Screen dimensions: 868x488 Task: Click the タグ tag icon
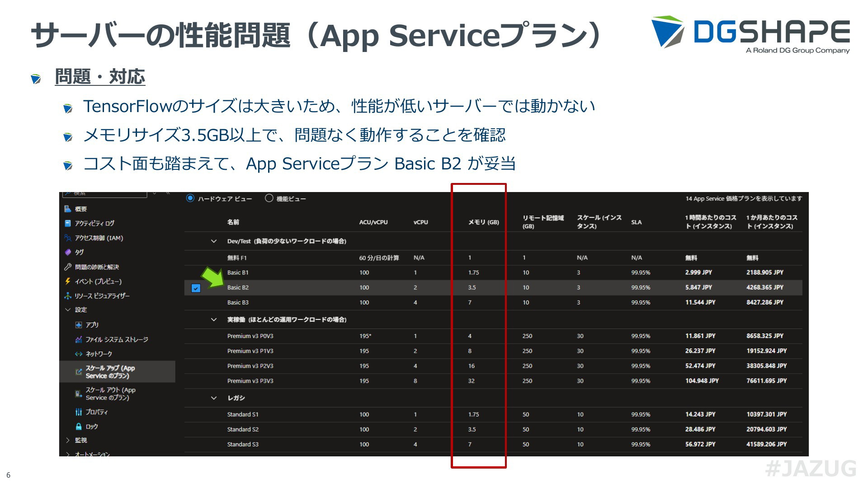(x=68, y=252)
